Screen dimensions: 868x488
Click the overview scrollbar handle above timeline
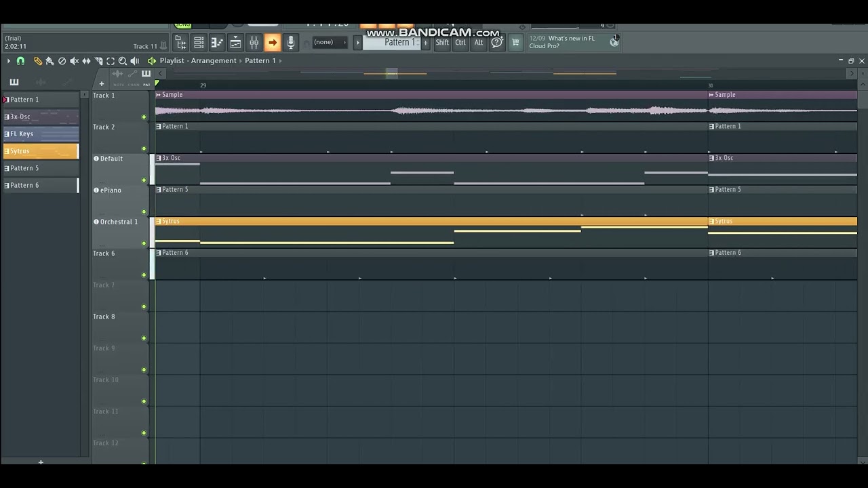[x=392, y=73]
